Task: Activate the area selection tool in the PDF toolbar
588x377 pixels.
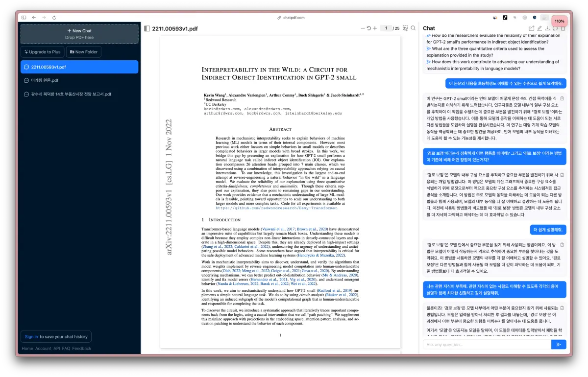Action: point(405,28)
